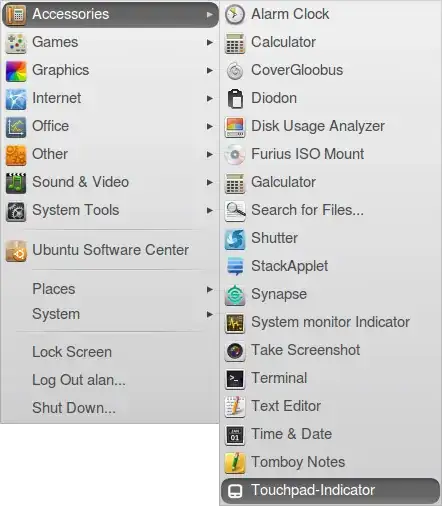This screenshot has height=506, width=442.
Task: Click the Synapse icon
Action: [235, 295]
